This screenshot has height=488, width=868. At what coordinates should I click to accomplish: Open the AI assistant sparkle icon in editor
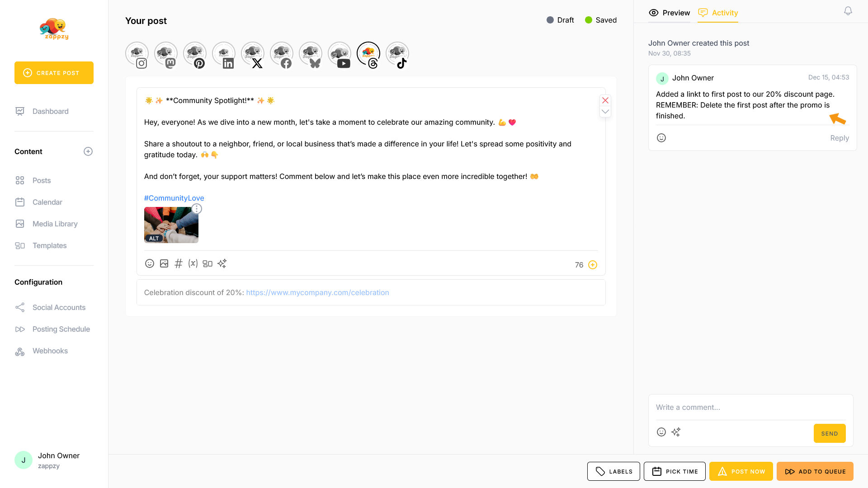click(x=222, y=263)
